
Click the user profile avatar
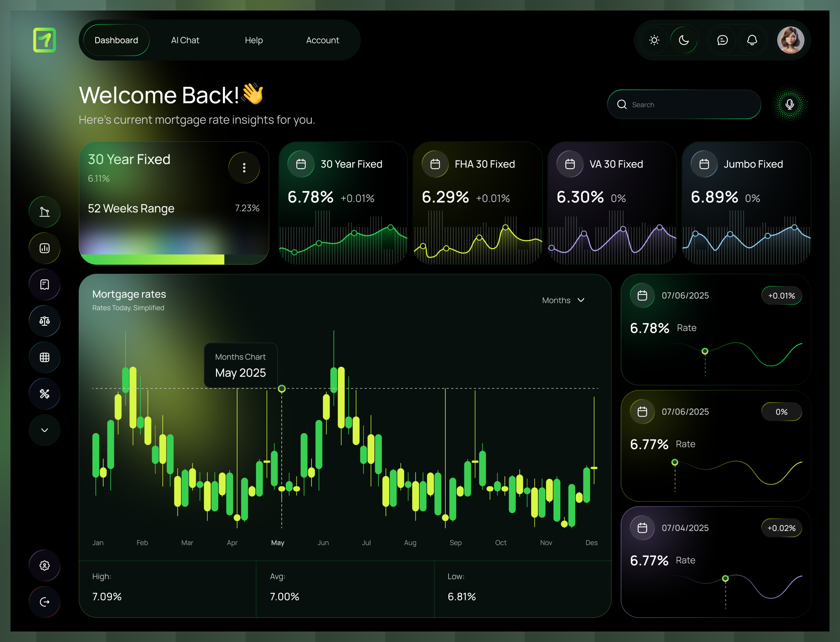coord(790,40)
